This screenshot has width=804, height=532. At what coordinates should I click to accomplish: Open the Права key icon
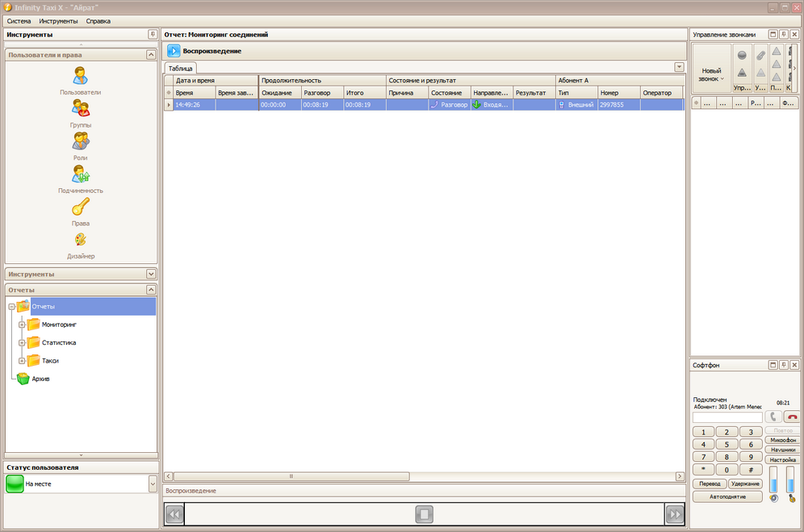(x=81, y=207)
